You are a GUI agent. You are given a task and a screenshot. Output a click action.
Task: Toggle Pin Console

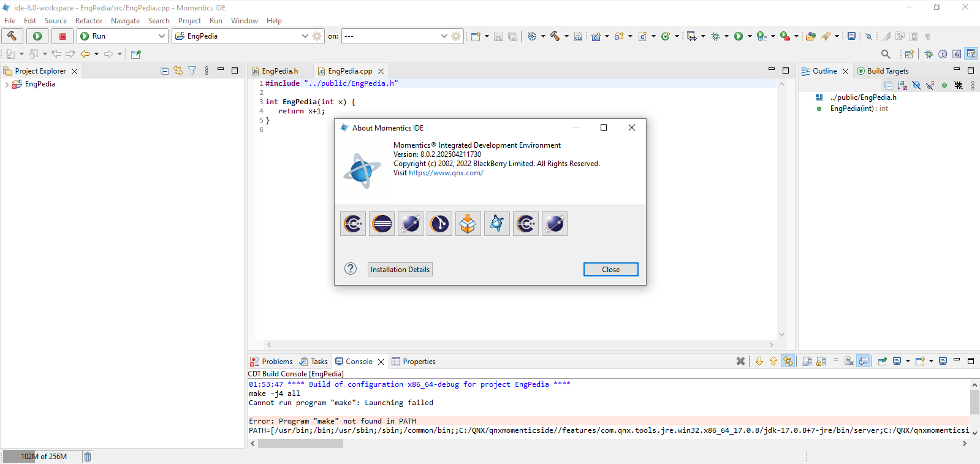coord(883,362)
